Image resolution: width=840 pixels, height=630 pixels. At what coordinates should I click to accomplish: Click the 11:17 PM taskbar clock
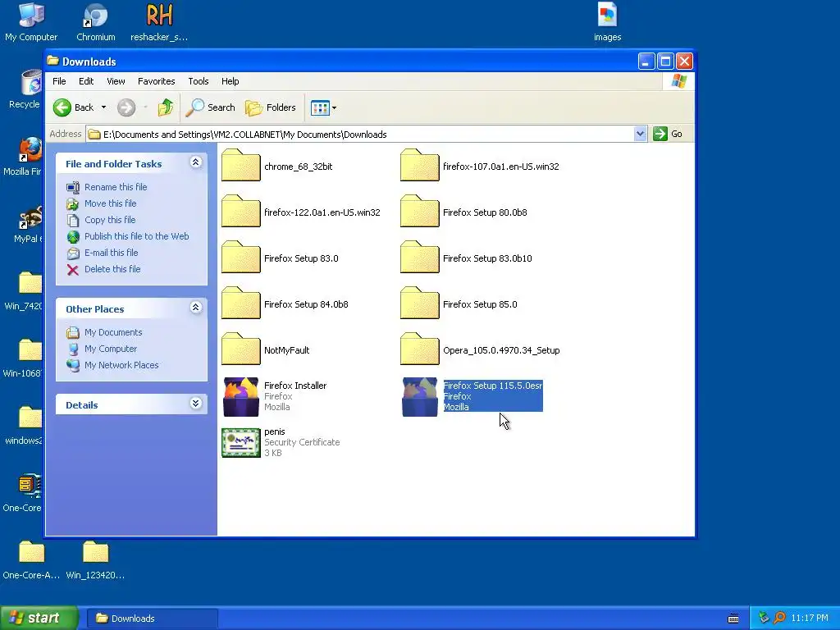pyautogui.click(x=810, y=619)
